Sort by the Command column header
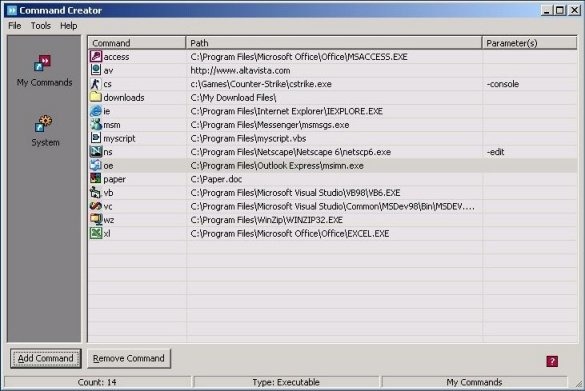 click(x=137, y=43)
